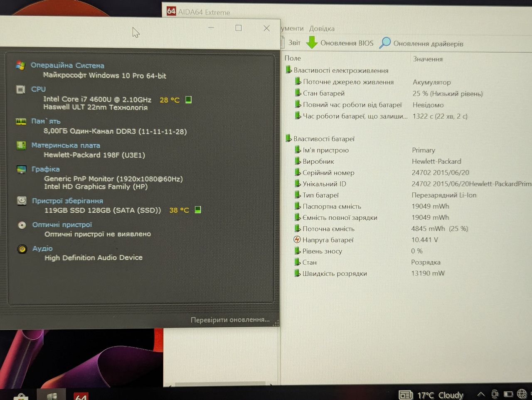
Task: Open the AIDA64 icon in the taskbar
Action: click(81, 395)
